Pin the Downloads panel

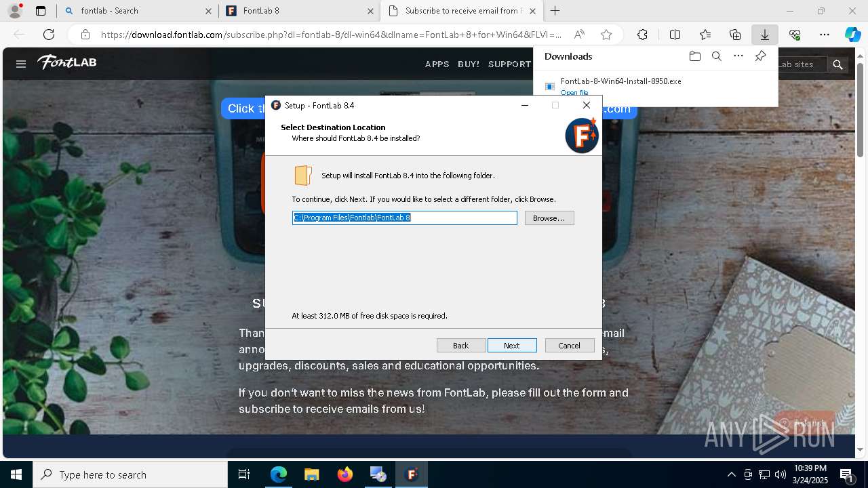click(760, 56)
